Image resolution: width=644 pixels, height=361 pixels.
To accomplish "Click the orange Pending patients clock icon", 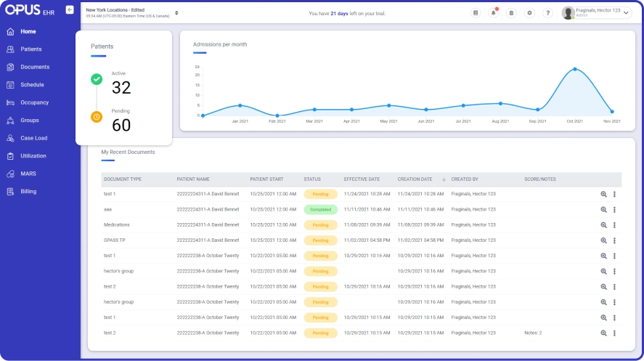I will coord(96,117).
